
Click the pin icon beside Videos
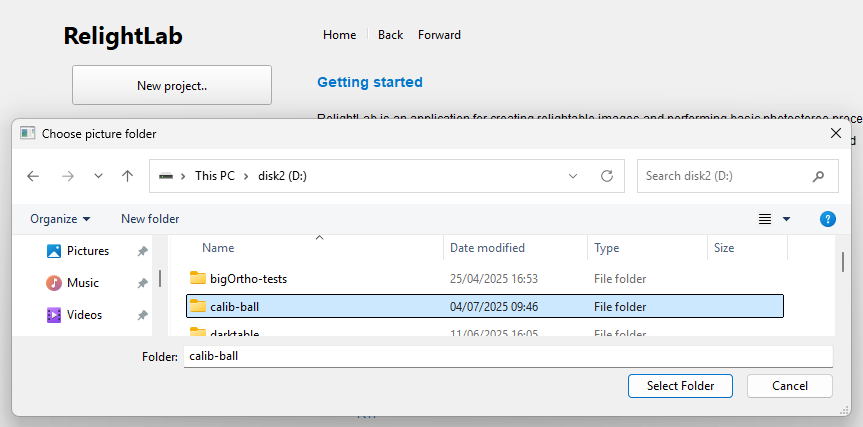tap(143, 315)
